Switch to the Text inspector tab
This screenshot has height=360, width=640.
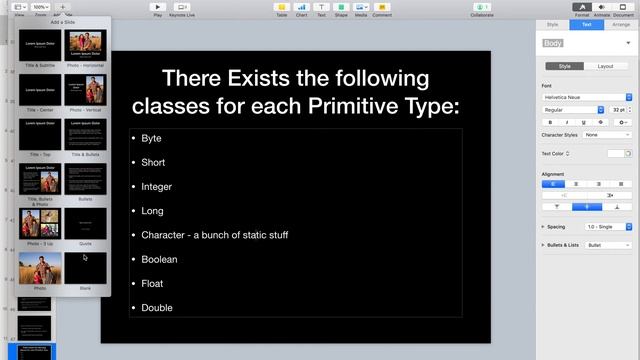tap(587, 24)
